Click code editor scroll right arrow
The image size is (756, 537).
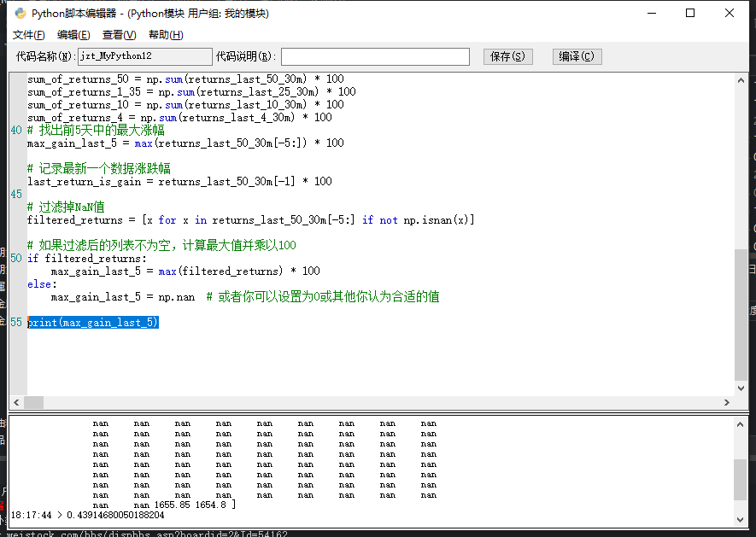click(x=727, y=402)
